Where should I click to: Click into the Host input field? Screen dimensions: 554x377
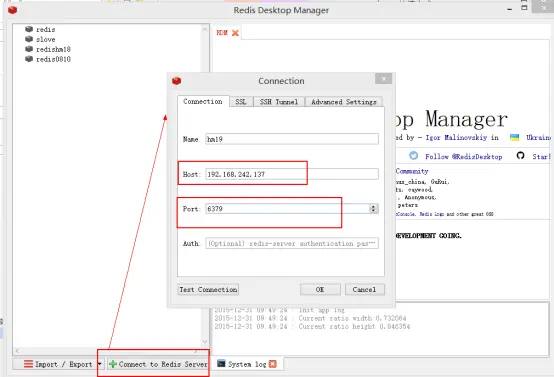click(x=292, y=174)
